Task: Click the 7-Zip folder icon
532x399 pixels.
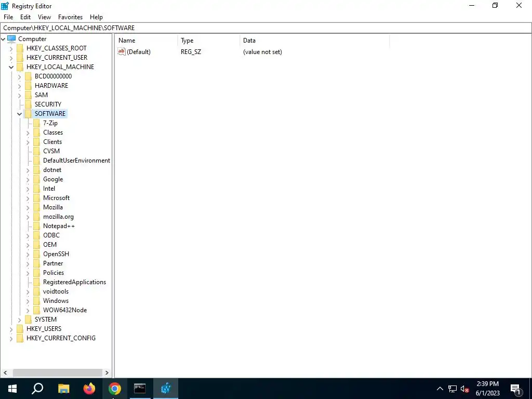Action: tap(37, 123)
